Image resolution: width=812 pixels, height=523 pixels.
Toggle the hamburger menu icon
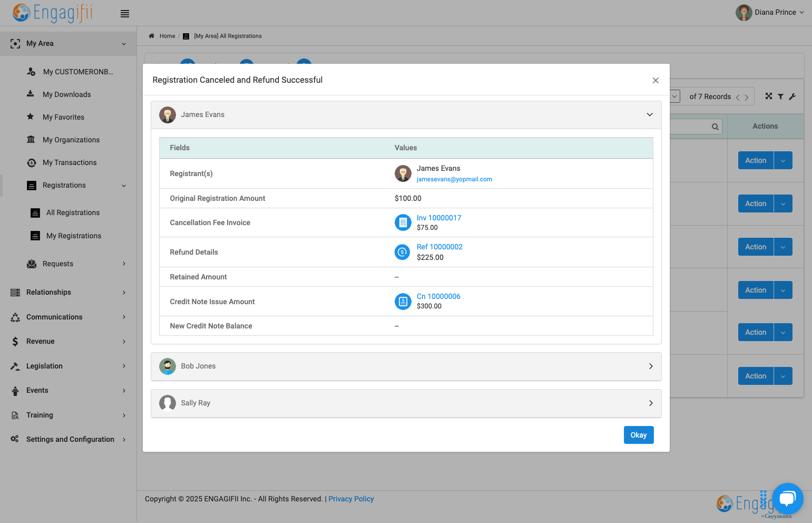(x=125, y=14)
